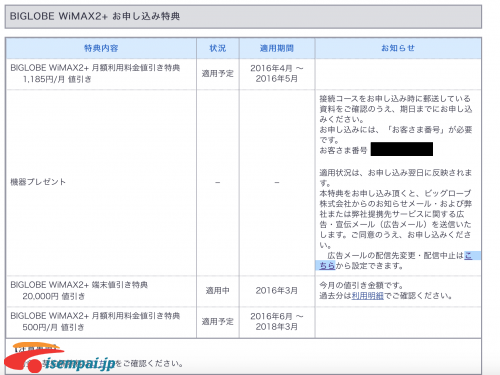This screenshot has width=500, height=375.
Task: Select the 2016年6月 ～ 2018年3月 period
Action: (x=277, y=321)
